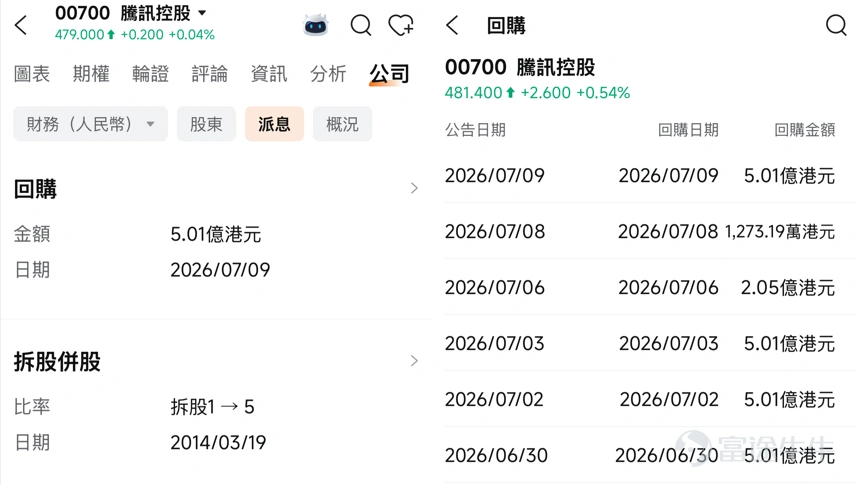Open the 財務（人民幣）dropdown
The image size is (855, 485).
[91, 124]
